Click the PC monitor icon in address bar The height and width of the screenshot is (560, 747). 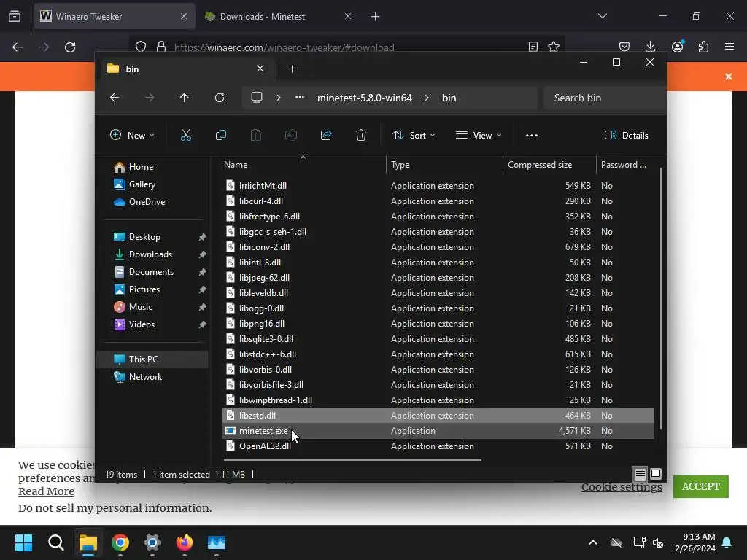pos(257,98)
